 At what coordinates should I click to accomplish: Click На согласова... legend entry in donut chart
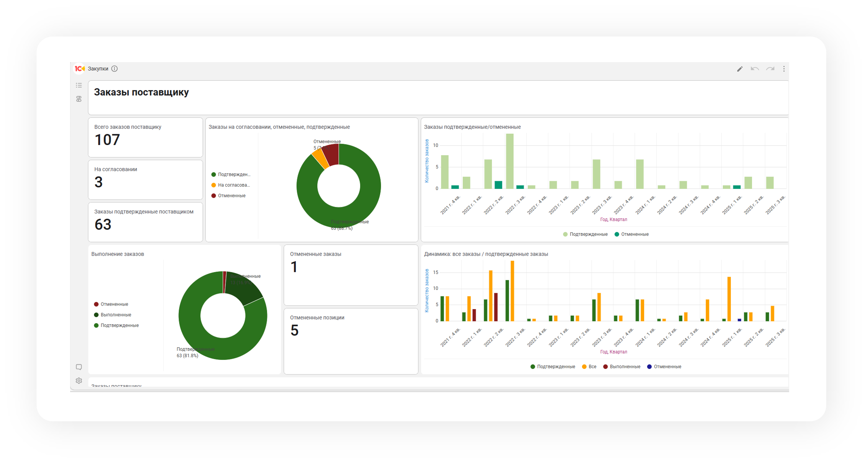click(231, 185)
